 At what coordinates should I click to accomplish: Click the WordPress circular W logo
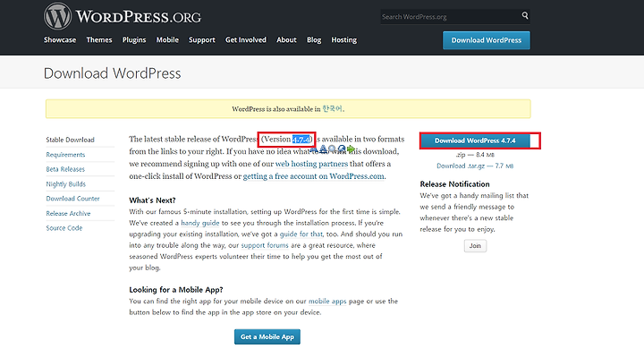pyautogui.click(x=57, y=16)
